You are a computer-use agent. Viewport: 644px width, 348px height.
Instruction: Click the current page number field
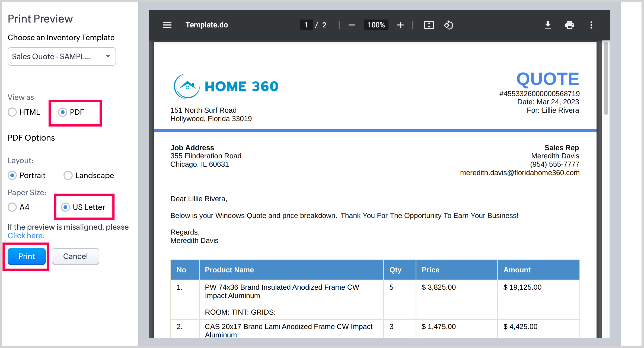[306, 25]
